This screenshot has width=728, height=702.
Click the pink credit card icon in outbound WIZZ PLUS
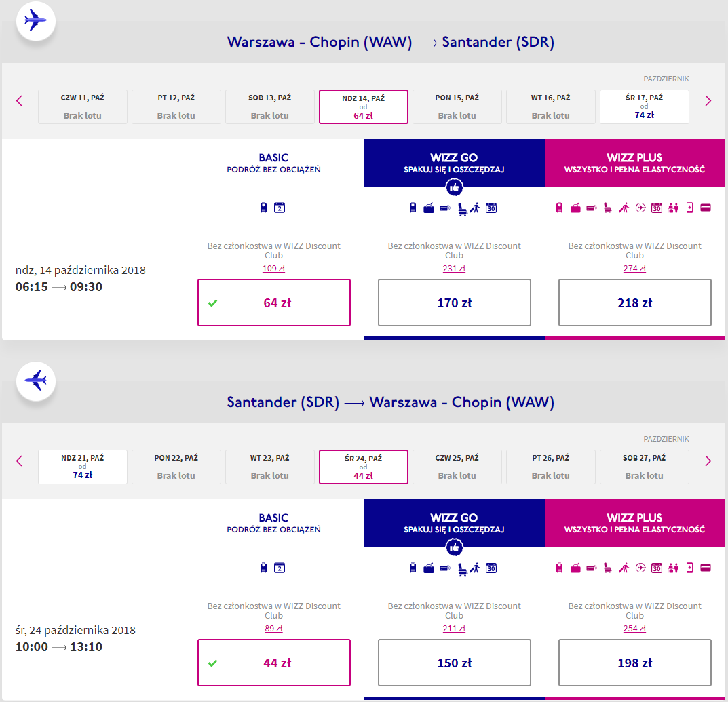pyautogui.click(x=705, y=208)
